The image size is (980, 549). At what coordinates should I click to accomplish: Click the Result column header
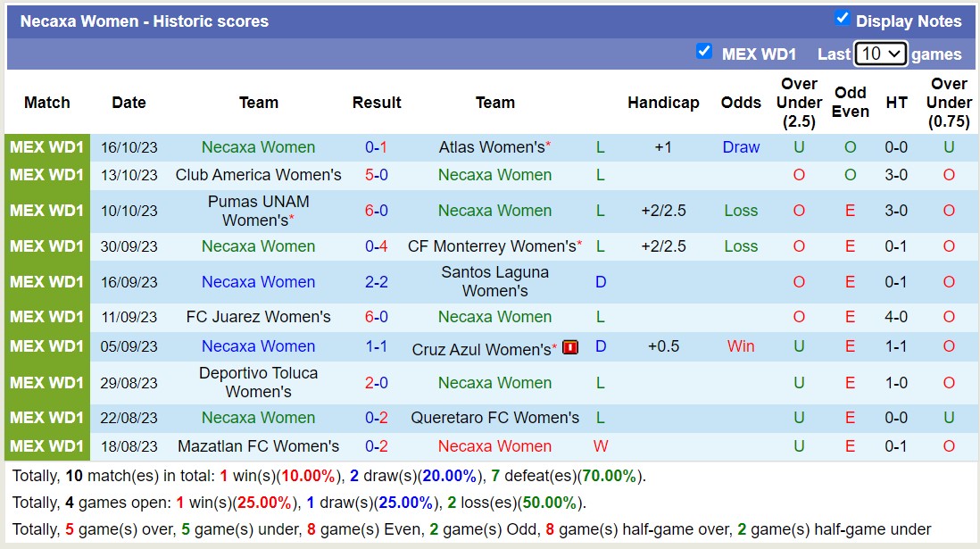click(x=377, y=103)
